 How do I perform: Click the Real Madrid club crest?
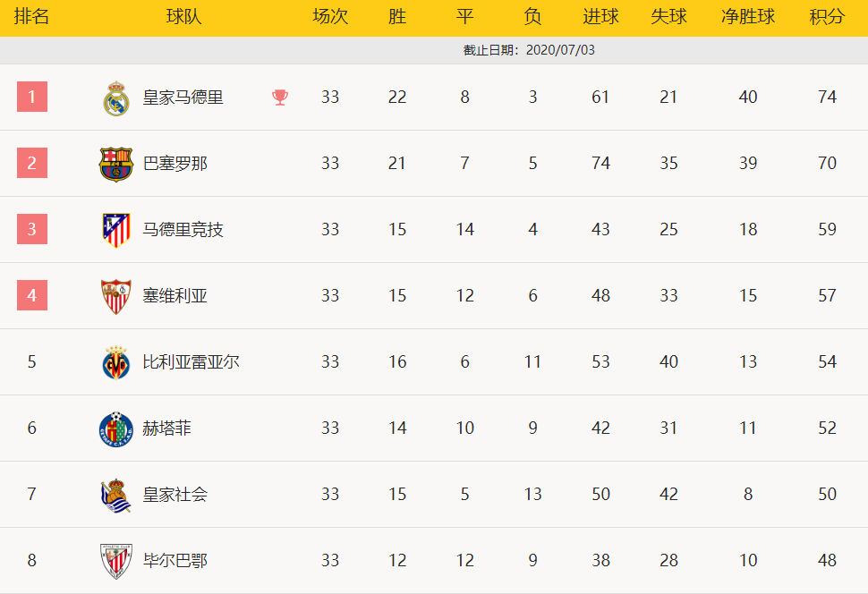point(116,98)
